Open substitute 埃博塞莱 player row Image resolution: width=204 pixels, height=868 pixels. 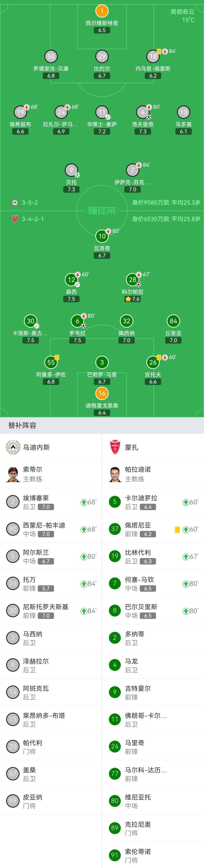[51, 502]
